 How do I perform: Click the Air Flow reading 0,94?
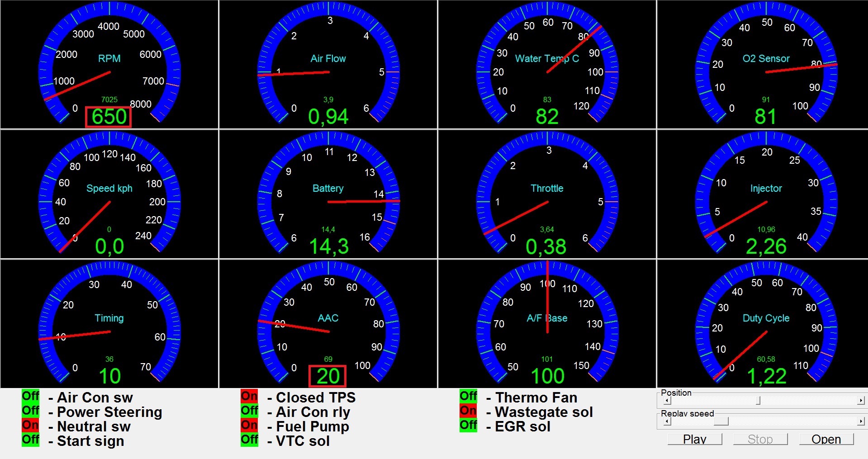[328, 117]
